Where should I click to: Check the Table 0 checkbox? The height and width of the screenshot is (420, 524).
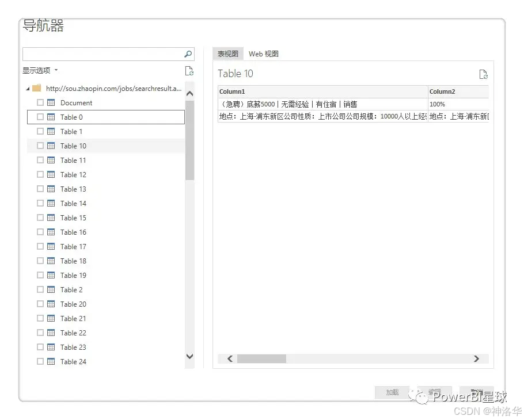click(x=40, y=117)
